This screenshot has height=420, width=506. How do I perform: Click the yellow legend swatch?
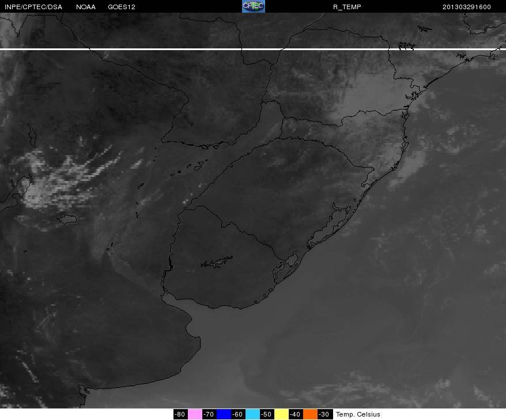point(281,414)
